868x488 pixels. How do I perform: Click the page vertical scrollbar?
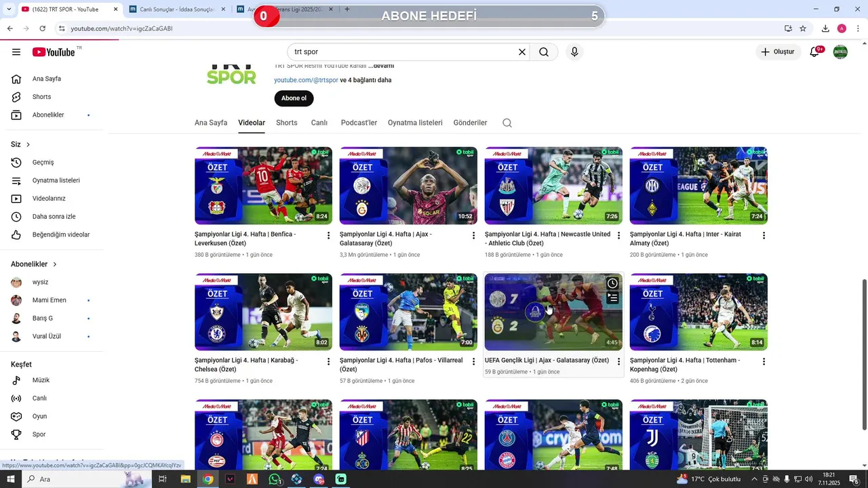point(864,354)
